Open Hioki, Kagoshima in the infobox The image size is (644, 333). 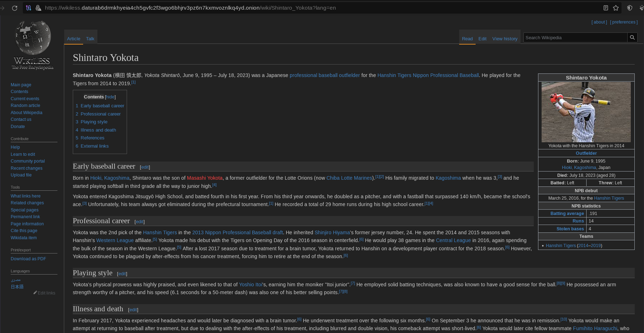pos(579,168)
